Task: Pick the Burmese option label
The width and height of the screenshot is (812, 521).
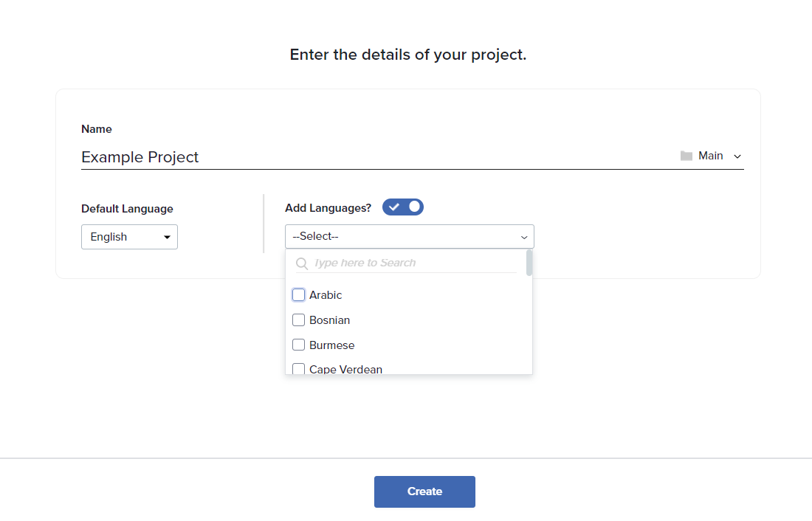Action: click(x=331, y=345)
